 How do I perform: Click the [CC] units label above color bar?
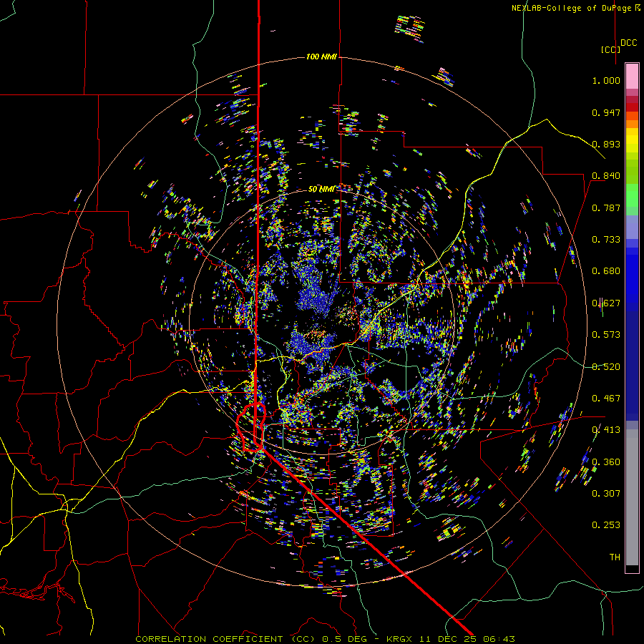pos(610,49)
